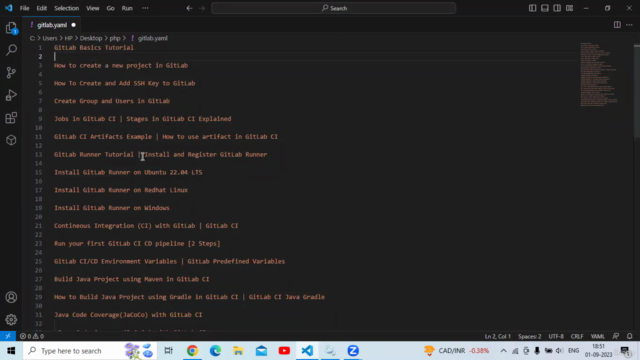640x360 pixels.
Task: Toggle the primary side bar layout icon
Action: pos(532,8)
